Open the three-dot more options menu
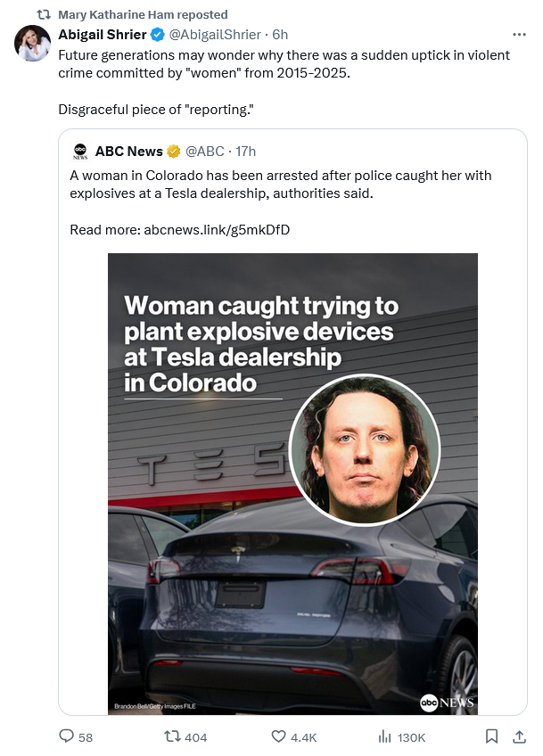 click(x=519, y=34)
